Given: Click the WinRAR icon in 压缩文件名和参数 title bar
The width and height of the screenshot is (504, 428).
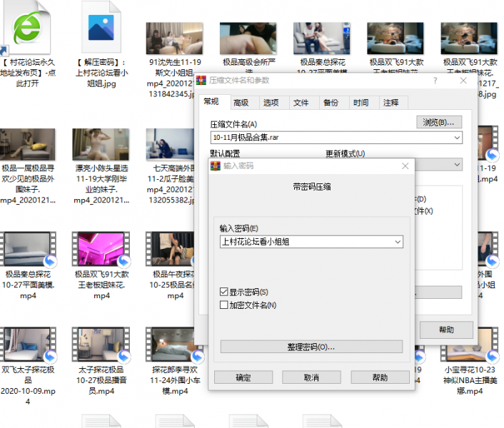Looking at the screenshot, I should 201,81.
